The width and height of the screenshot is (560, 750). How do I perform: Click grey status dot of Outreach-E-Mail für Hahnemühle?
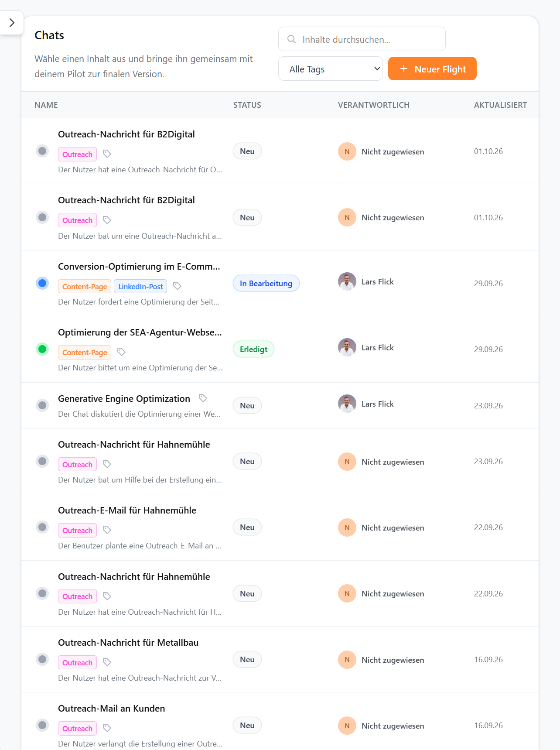click(42, 527)
